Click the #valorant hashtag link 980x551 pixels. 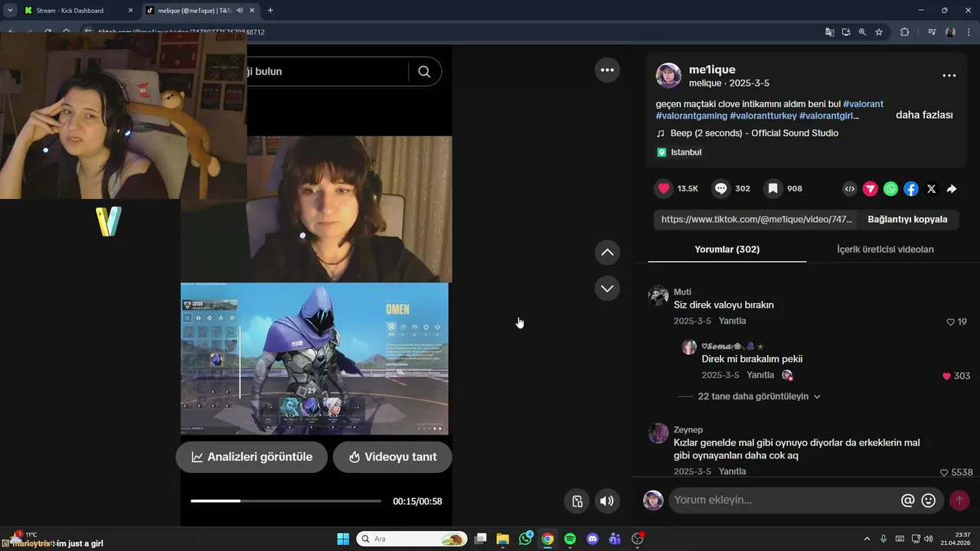click(863, 104)
